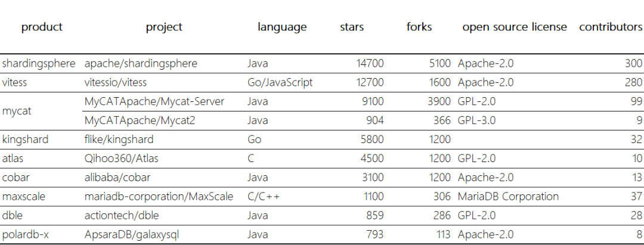This screenshot has width=644, height=245.
Task: Click the 'contributors' column header
Action: pos(611,27)
